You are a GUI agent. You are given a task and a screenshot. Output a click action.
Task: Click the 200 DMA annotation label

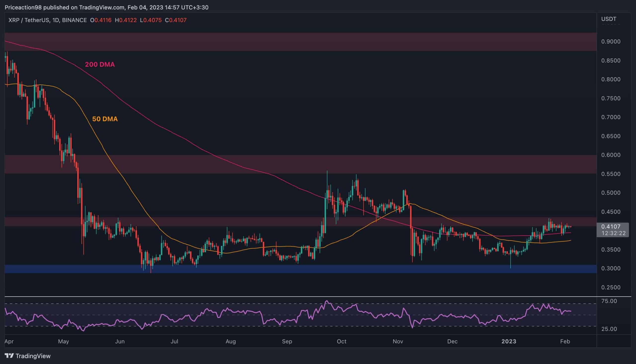pos(100,65)
